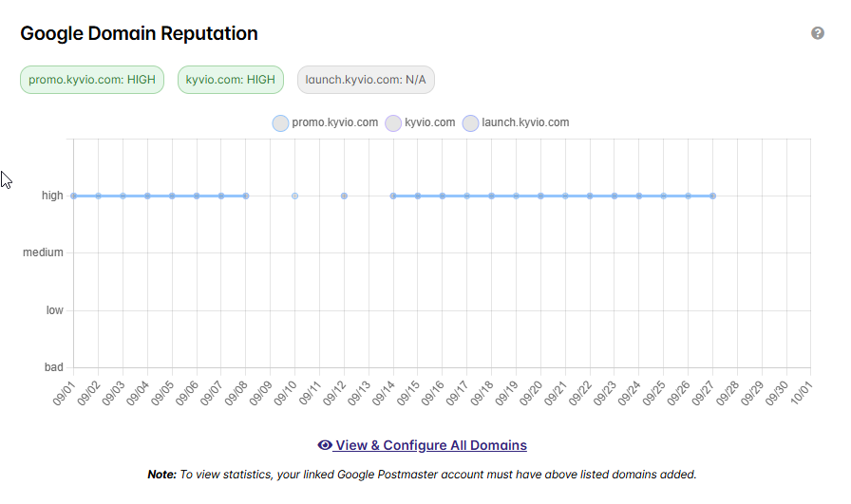851x504 pixels.
Task: Open View & Configure All Domains link
Action: (423, 445)
